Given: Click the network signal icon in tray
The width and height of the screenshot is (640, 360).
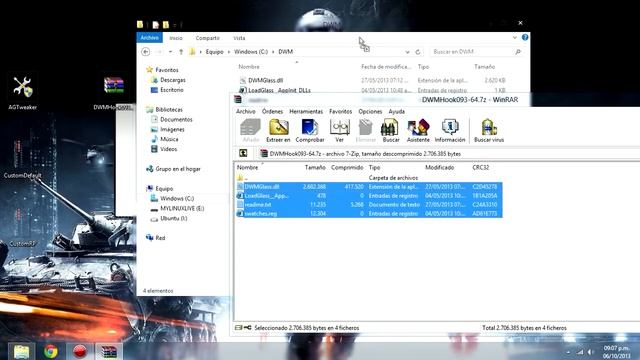Looking at the screenshot, I should click(x=580, y=352).
